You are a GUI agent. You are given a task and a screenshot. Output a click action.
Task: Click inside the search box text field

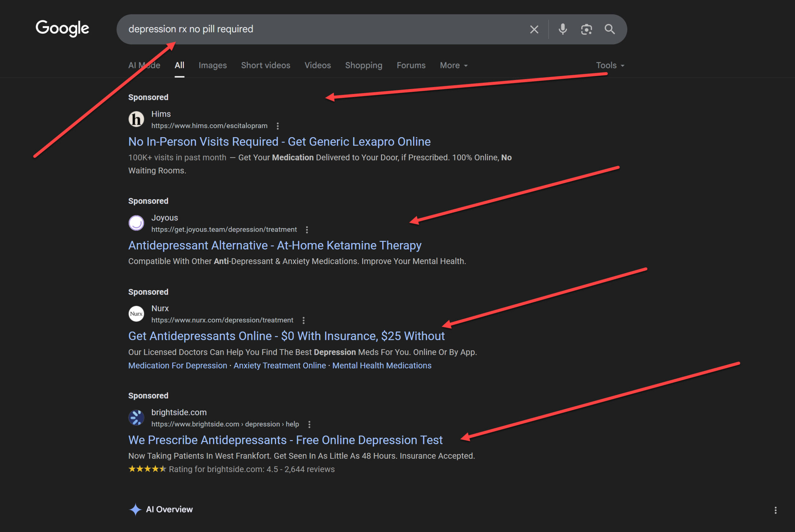pyautogui.click(x=322, y=29)
